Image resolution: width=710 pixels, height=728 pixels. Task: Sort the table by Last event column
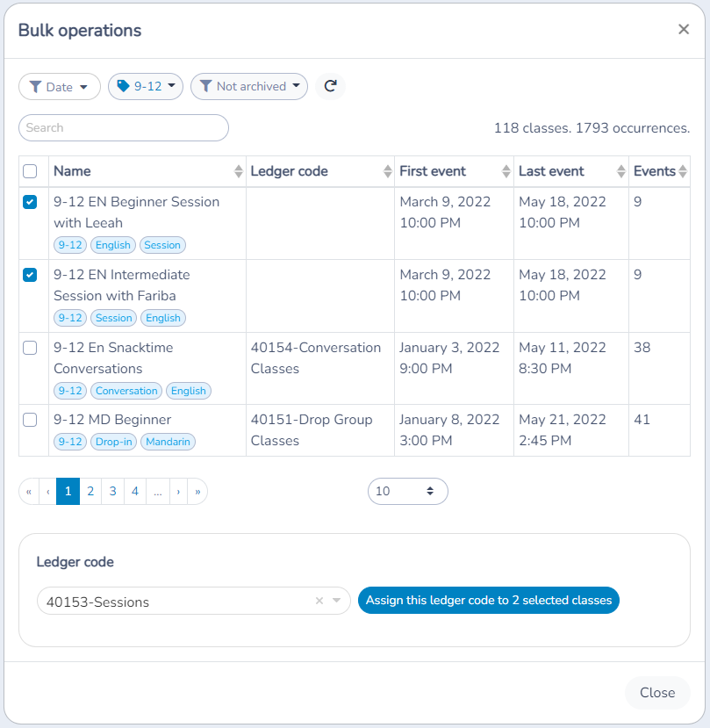coord(620,171)
